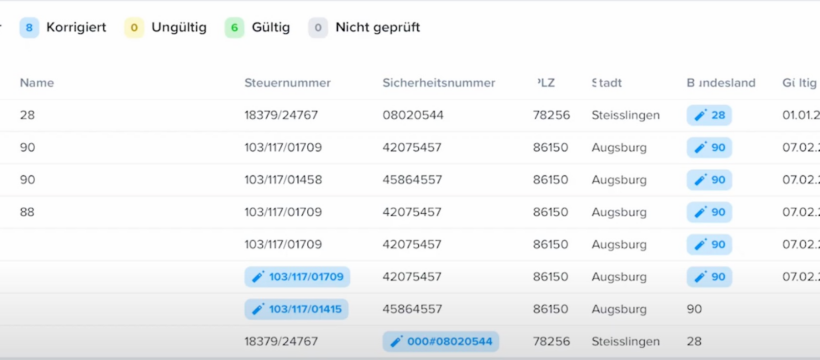Select the Steisslingen cell in first row
The height and width of the screenshot is (360, 820).
(626, 115)
